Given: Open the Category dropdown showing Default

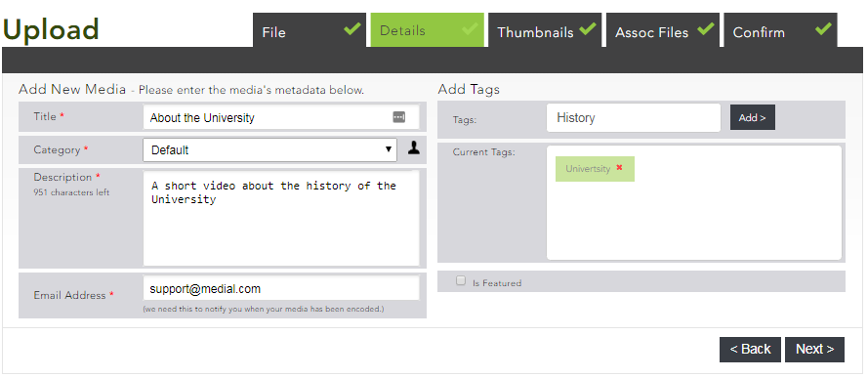Looking at the screenshot, I should [270, 150].
